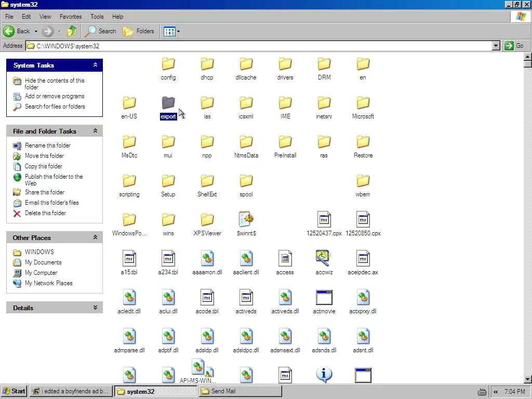Image resolution: width=532 pixels, height=399 pixels.
Task: Select the dllcache folder icon
Action: pos(246,64)
